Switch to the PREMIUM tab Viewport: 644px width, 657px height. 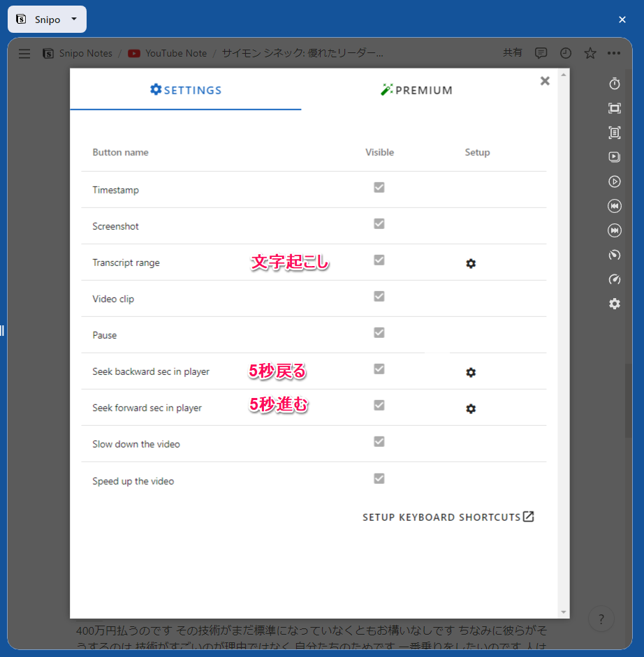416,89
